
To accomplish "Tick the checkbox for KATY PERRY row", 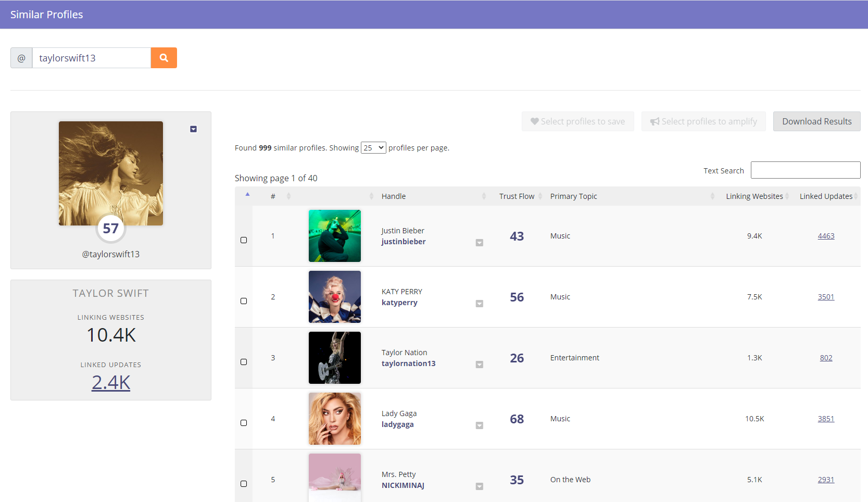I will [x=244, y=301].
